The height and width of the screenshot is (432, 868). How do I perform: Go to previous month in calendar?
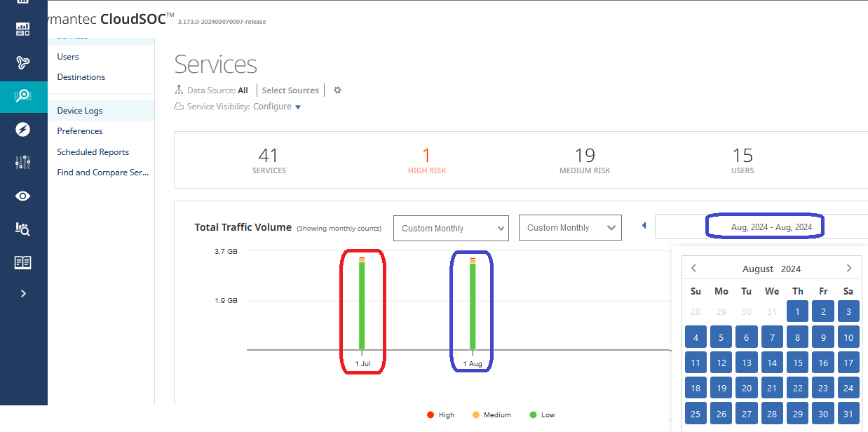click(x=693, y=269)
